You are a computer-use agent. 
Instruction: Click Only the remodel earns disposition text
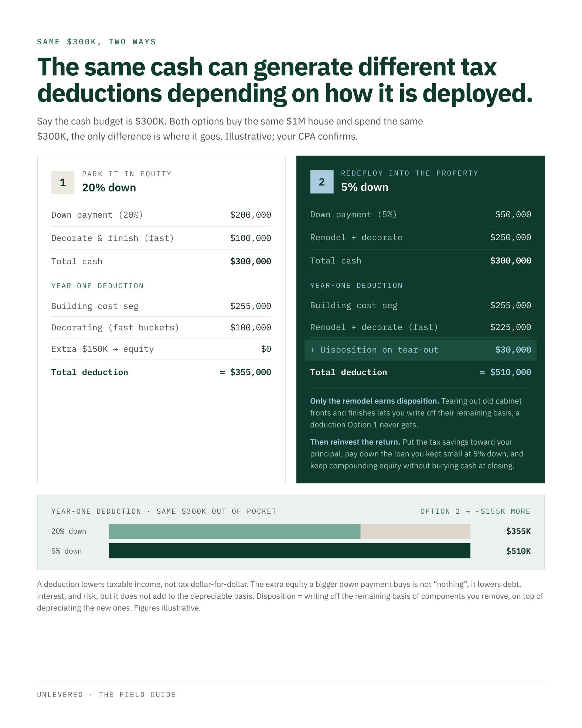click(x=375, y=401)
